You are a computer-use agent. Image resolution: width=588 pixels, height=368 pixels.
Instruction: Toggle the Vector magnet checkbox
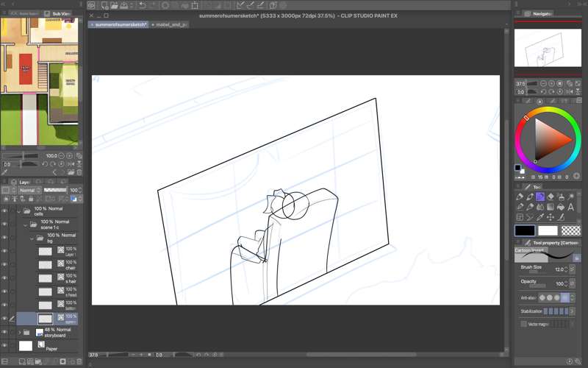pos(523,324)
